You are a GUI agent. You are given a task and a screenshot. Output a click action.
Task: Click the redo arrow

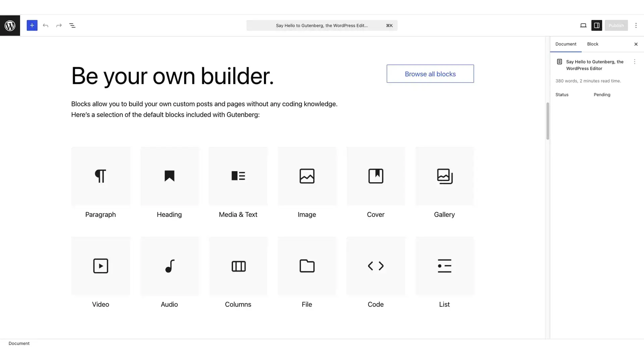59,25
